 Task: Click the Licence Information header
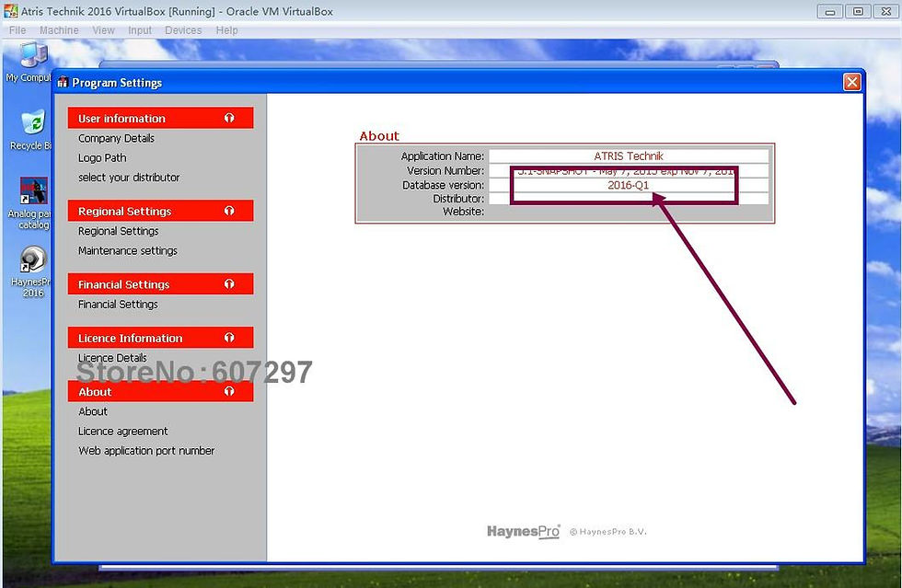pos(160,338)
